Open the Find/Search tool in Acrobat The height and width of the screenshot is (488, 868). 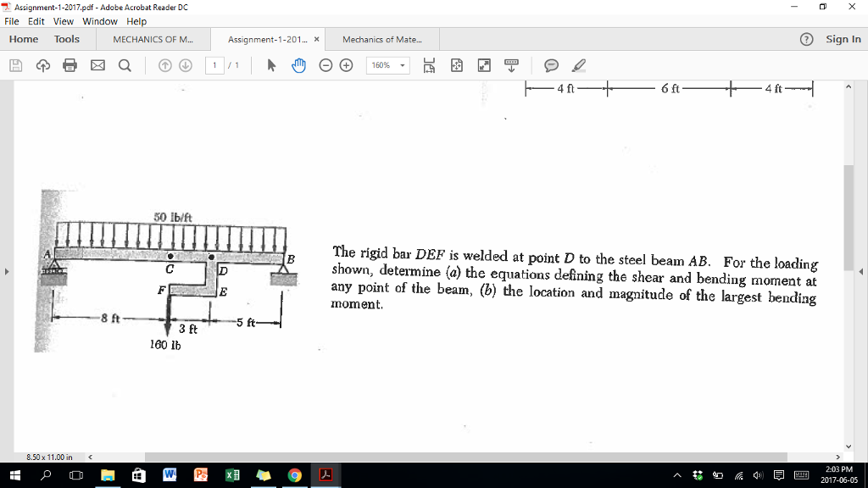pos(124,64)
